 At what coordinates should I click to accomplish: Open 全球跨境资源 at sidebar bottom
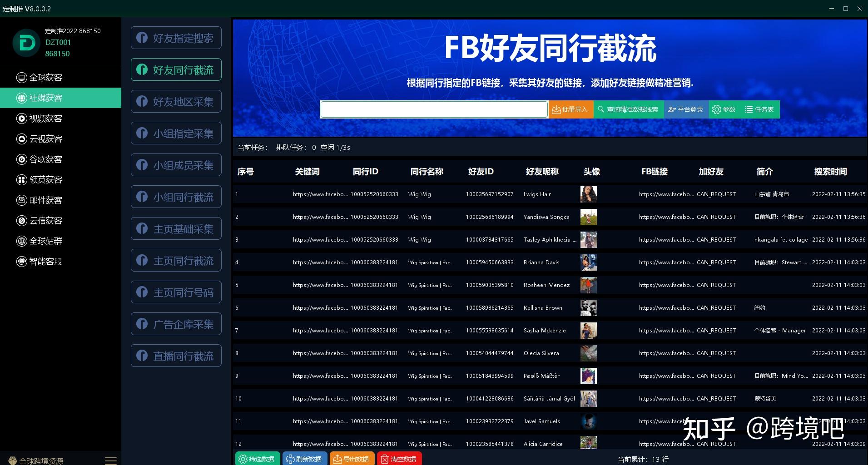click(x=36, y=461)
